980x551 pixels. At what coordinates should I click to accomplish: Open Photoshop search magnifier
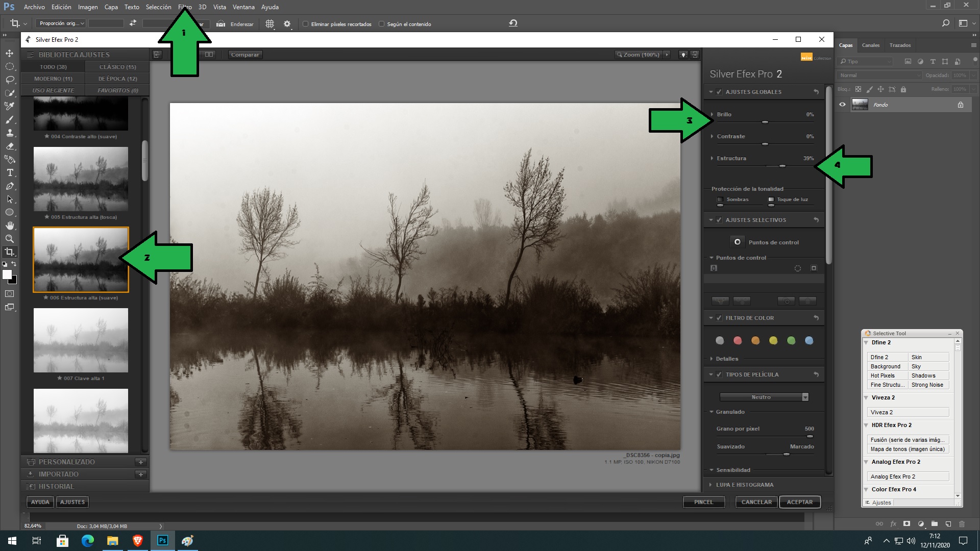945,23
